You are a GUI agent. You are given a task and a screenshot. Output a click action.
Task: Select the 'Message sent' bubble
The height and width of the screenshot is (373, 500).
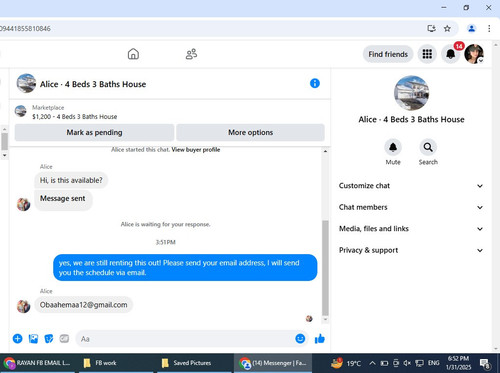point(63,199)
